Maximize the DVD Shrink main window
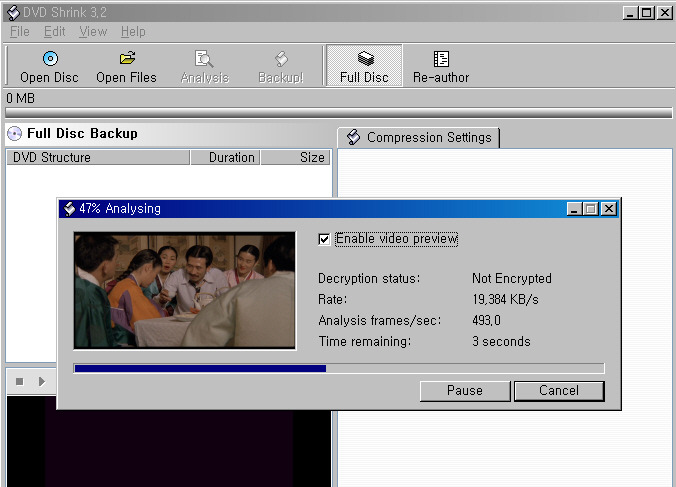 point(647,13)
